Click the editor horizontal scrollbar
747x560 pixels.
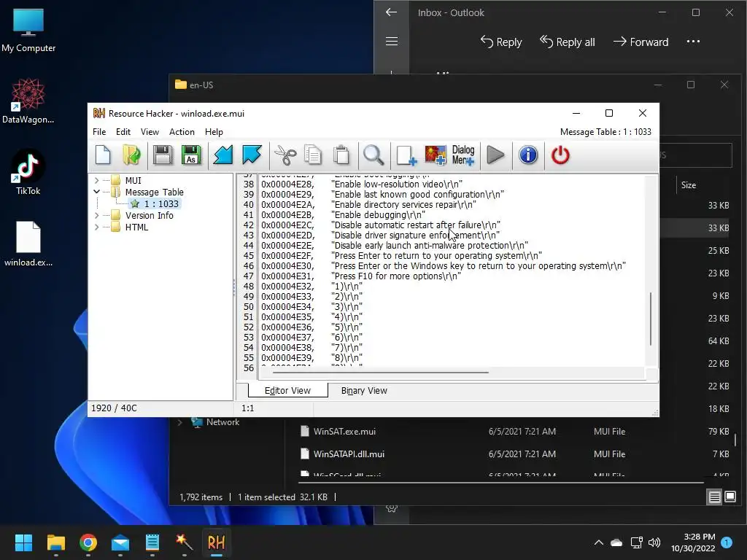coord(380,373)
